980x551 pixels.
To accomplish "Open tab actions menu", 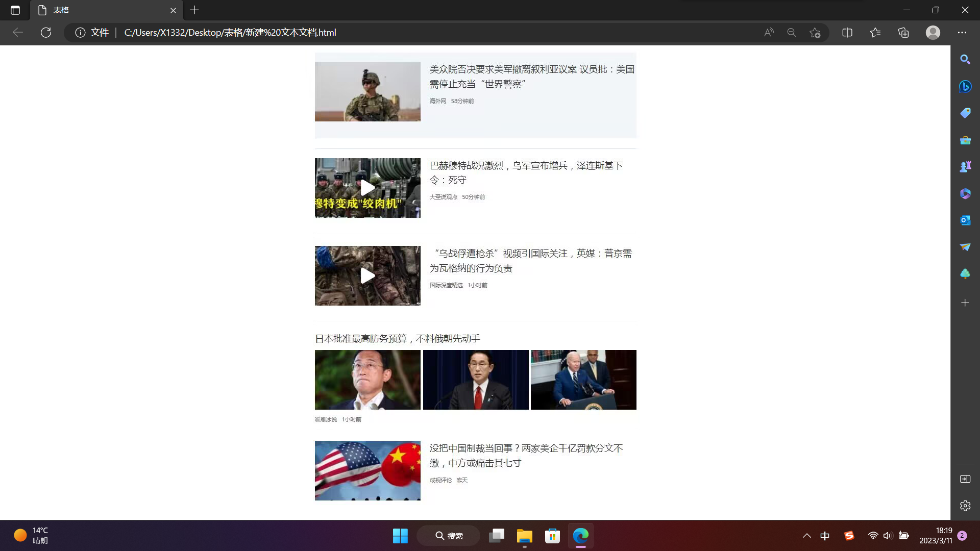I will click(x=15, y=10).
